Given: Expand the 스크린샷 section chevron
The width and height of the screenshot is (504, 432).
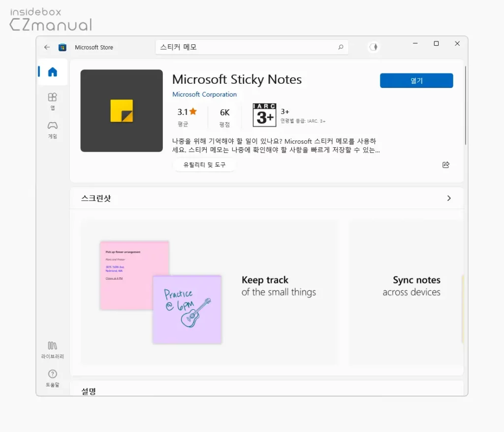Looking at the screenshot, I should pyautogui.click(x=448, y=198).
